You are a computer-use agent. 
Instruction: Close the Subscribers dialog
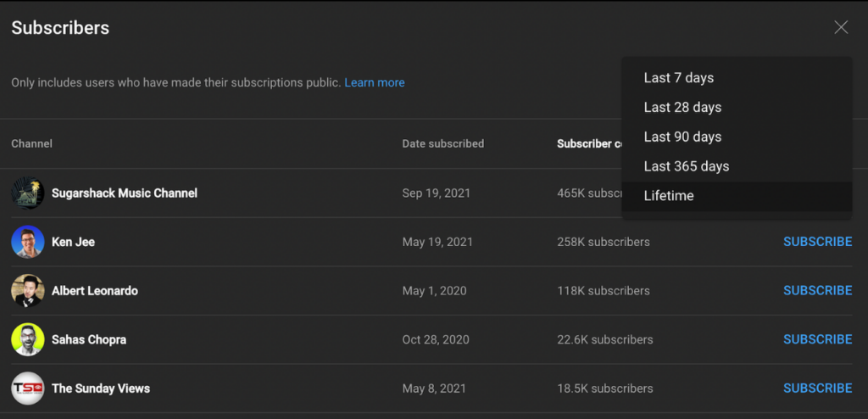coord(841,27)
